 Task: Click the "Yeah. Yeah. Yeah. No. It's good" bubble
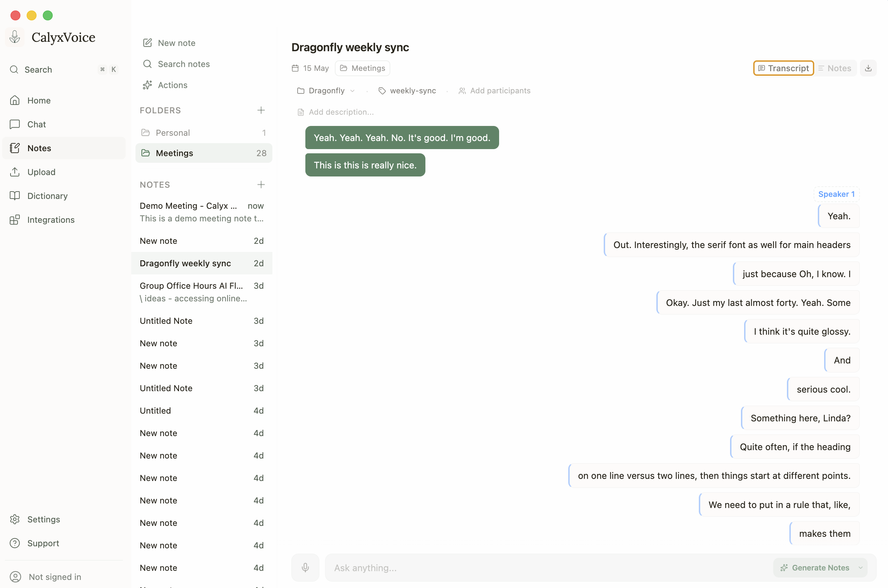tap(402, 138)
